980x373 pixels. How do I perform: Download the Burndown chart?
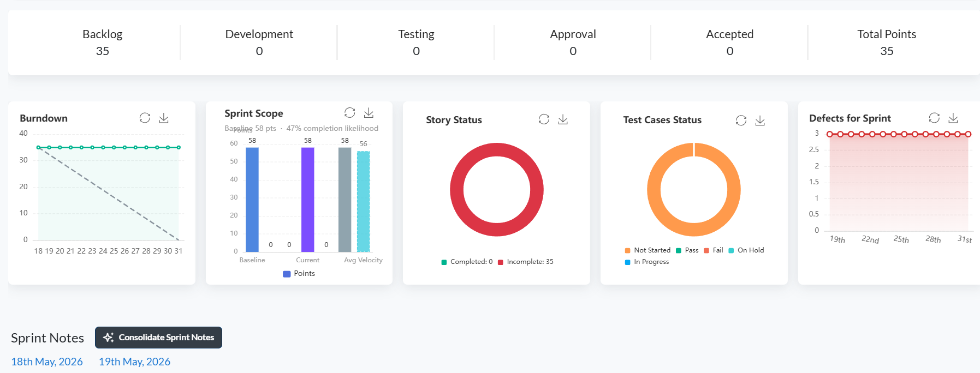pos(164,118)
